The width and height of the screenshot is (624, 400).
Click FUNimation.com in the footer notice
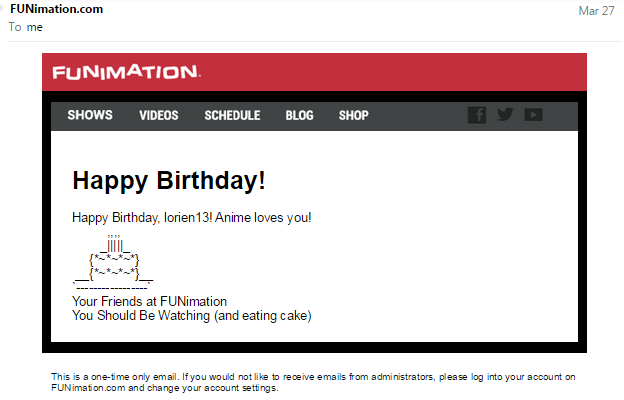pos(89,387)
